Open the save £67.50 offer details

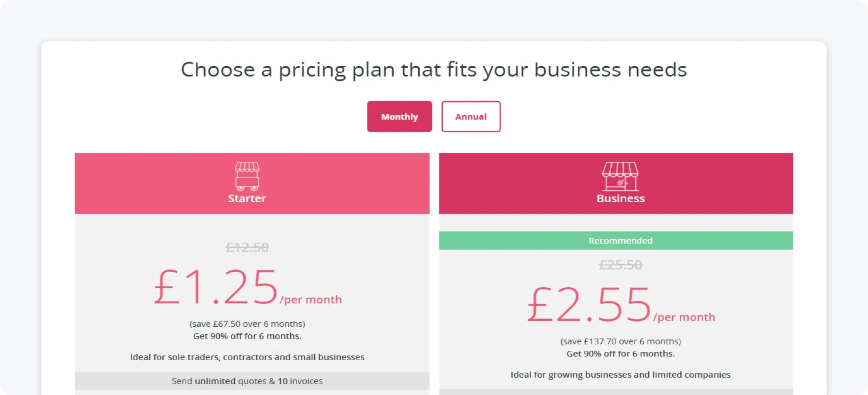point(247,324)
